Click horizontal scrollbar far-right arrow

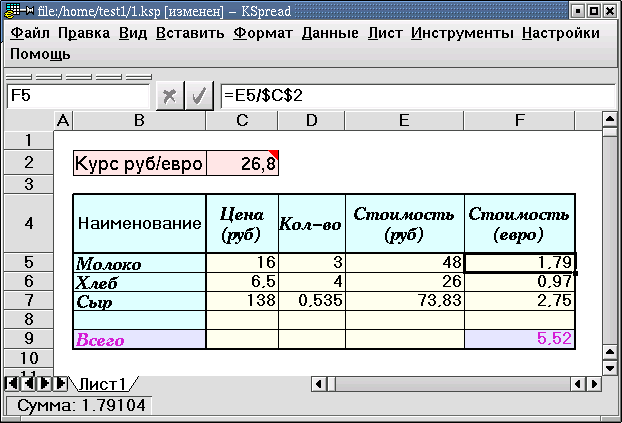coord(594,384)
